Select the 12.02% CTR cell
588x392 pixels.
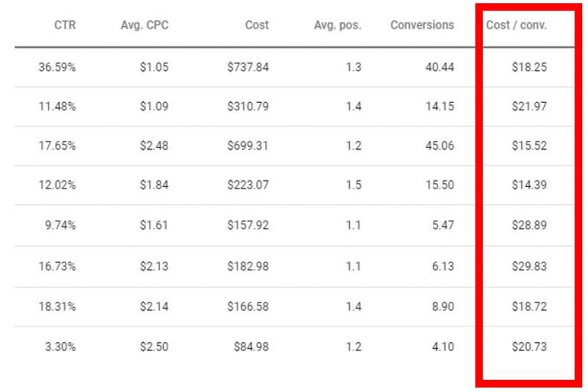pyautogui.click(x=57, y=186)
